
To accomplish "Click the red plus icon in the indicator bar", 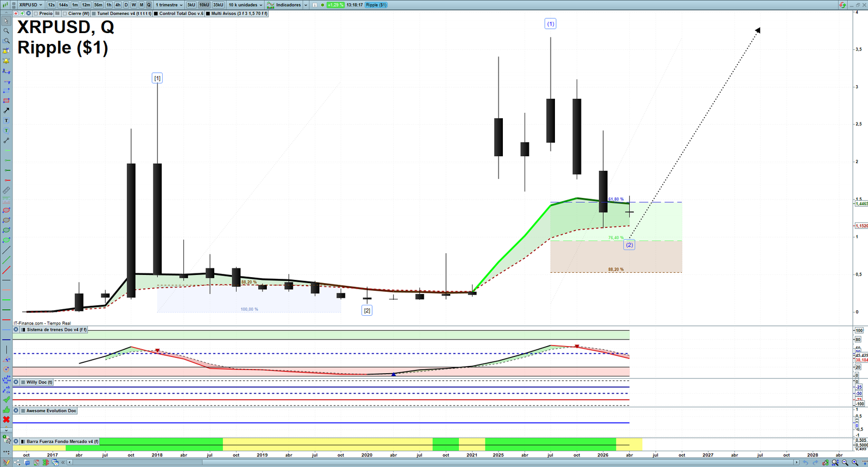I will [x=16, y=13].
